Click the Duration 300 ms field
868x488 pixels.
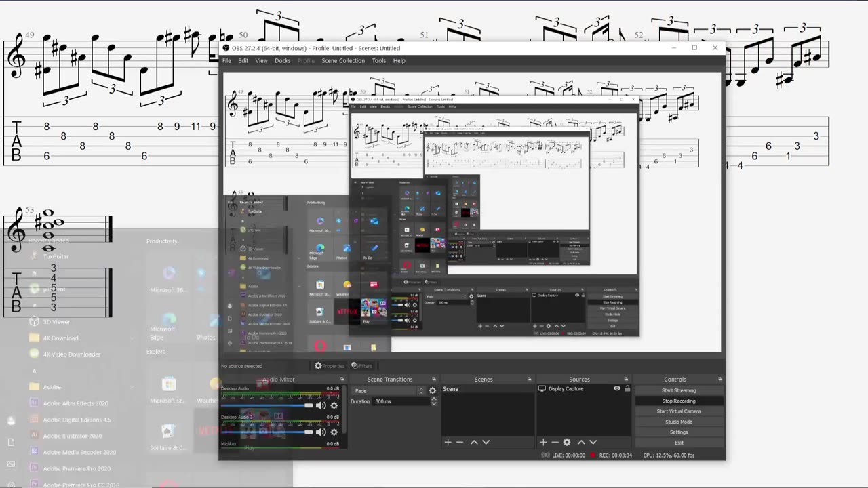pos(400,401)
